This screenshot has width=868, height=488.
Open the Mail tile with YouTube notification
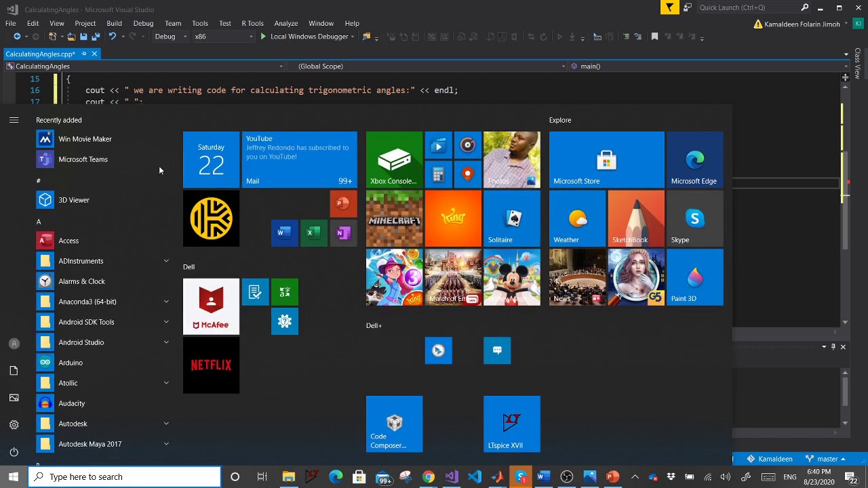tap(299, 159)
